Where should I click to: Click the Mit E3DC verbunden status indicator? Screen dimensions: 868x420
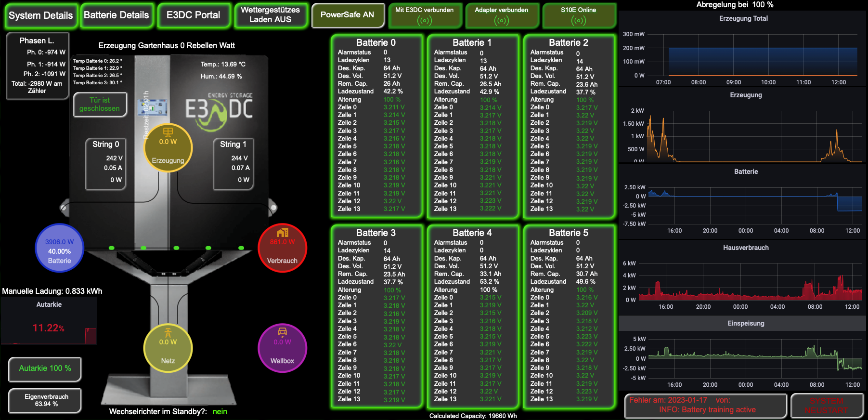[425, 15]
